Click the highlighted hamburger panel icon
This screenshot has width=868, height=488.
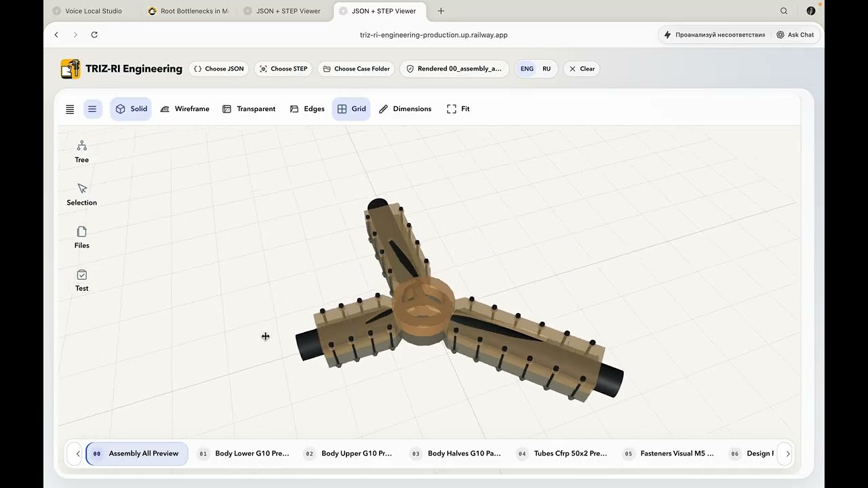(x=92, y=108)
